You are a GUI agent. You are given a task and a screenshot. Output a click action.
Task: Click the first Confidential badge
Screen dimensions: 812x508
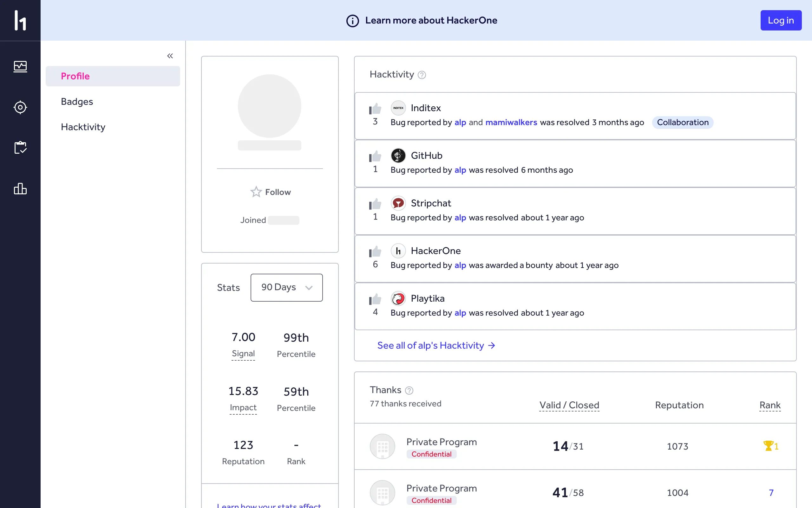[431, 454]
